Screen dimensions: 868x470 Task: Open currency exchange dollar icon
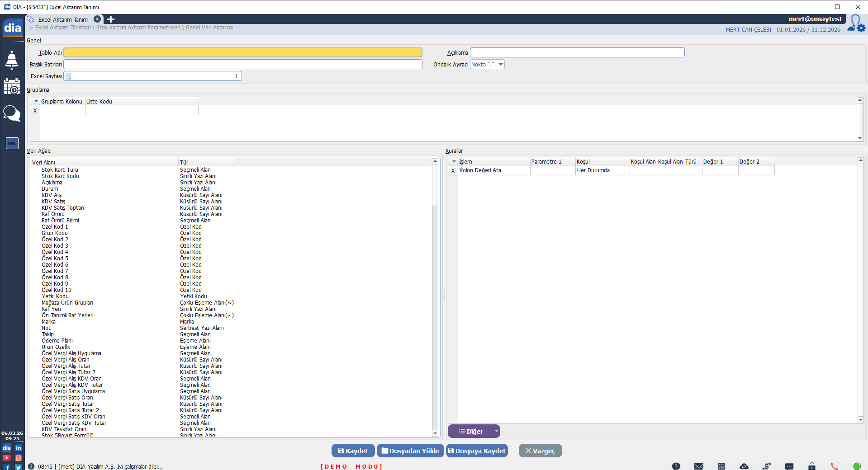click(x=766, y=466)
